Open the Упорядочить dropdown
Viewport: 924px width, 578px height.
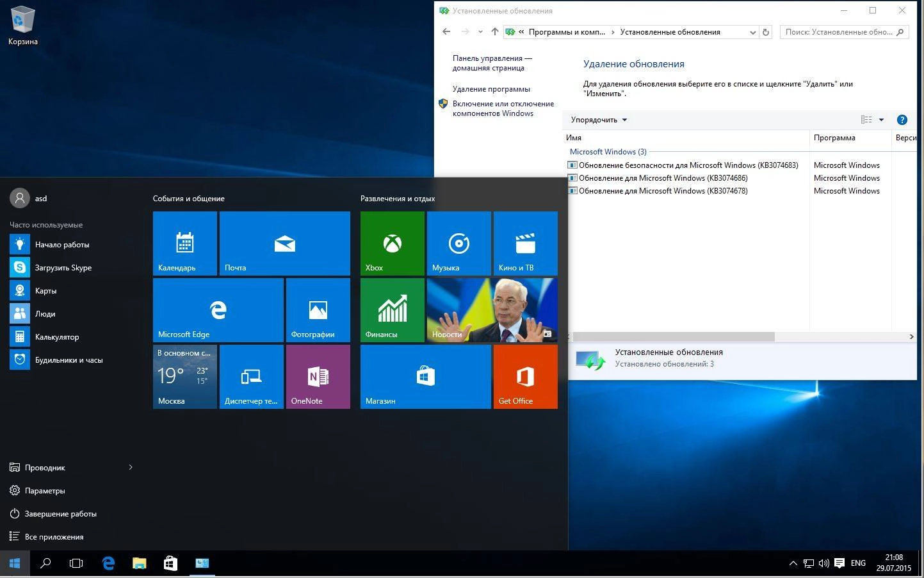point(599,120)
